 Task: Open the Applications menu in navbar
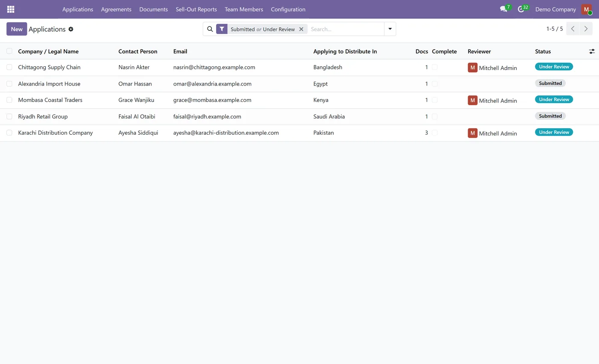(78, 9)
